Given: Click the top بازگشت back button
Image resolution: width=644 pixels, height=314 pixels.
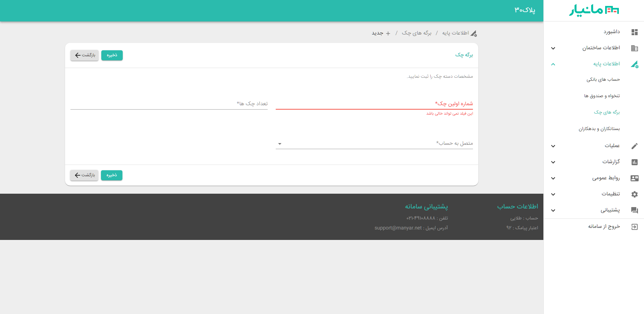Looking at the screenshot, I should click(85, 55).
